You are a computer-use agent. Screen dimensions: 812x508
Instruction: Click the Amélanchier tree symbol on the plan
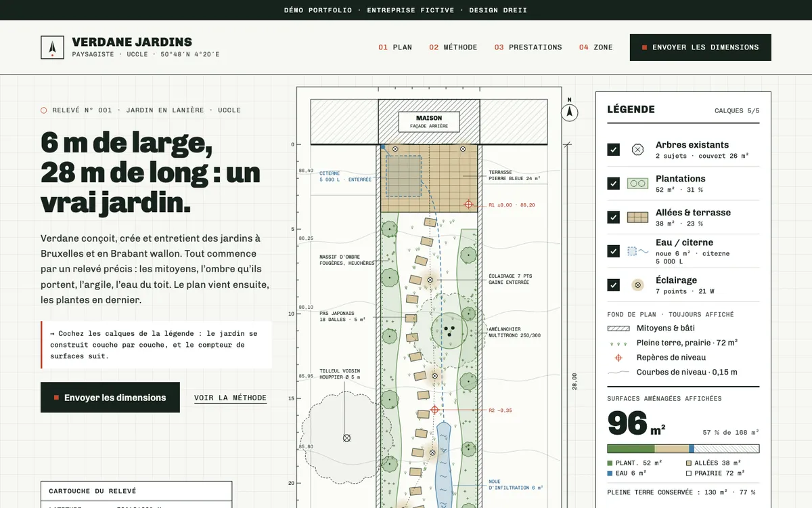pos(449,330)
